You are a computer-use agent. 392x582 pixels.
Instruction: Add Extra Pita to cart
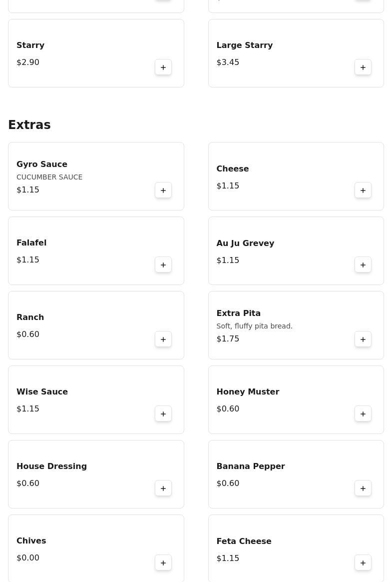click(x=363, y=339)
